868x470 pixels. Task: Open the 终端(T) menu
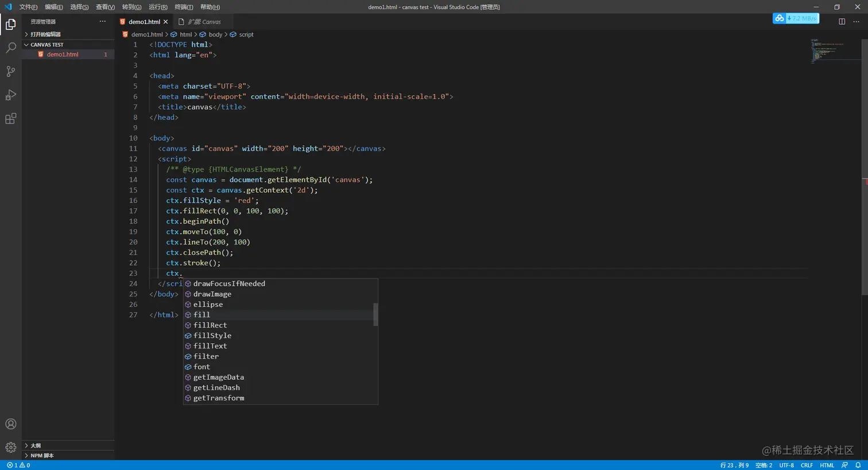[x=184, y=7]
